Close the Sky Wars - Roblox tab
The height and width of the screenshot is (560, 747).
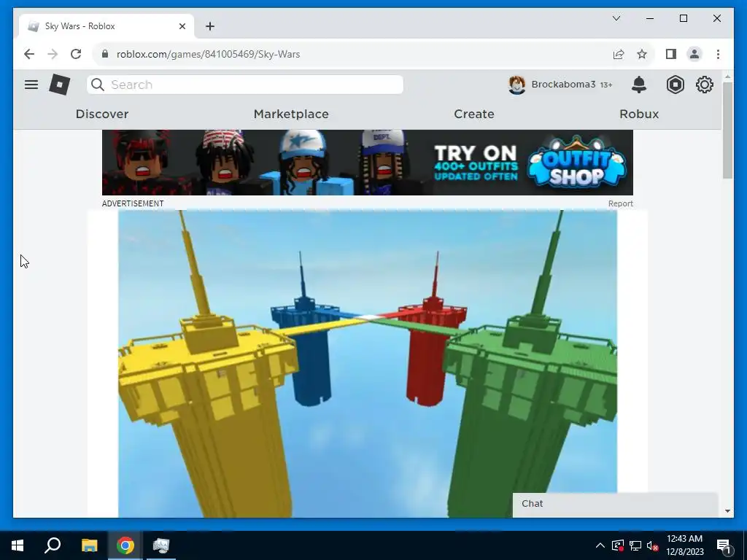point(182,26)
